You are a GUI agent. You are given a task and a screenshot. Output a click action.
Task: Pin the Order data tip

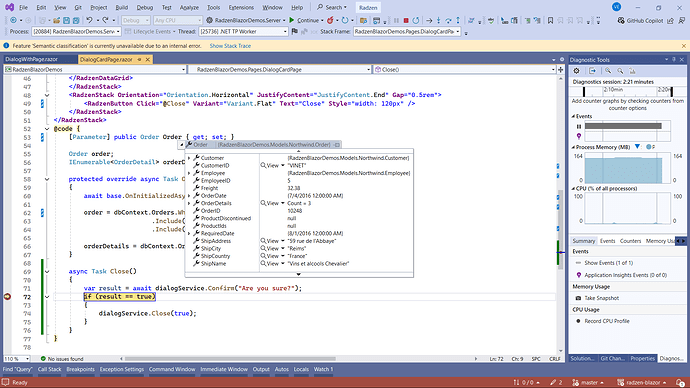pos(337,144)
